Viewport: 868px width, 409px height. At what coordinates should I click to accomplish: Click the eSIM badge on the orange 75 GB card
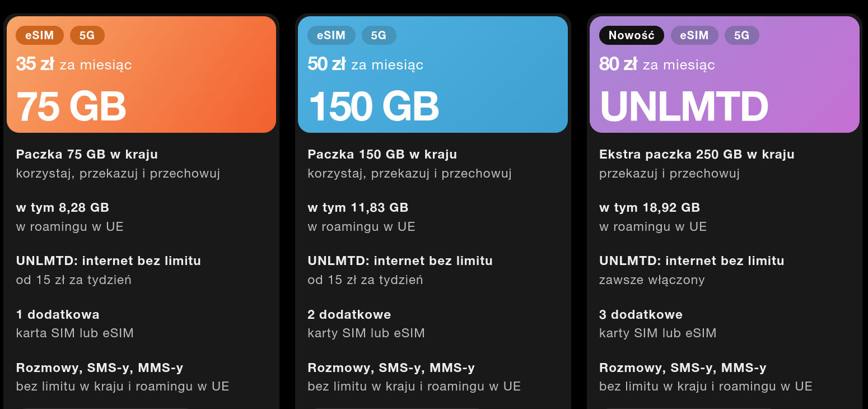(39, 35)
